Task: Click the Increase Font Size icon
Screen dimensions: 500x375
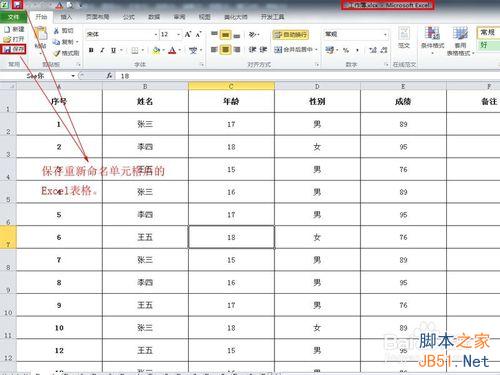Action: (x=188, y=34)
